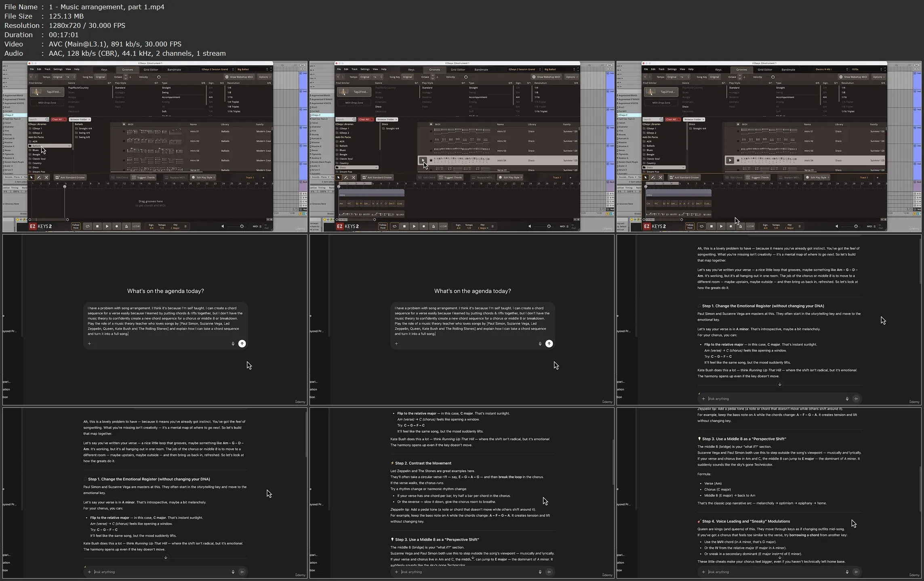Click send arrow in middle-left chat frame
The height and width of the screenshot is (581, 924).
[242, 344]
